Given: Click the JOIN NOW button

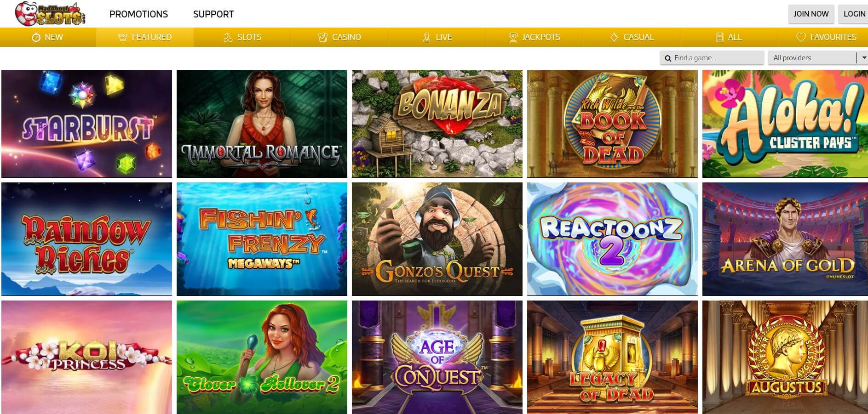Looking at the screenshot, I should [x=811, y=14].
